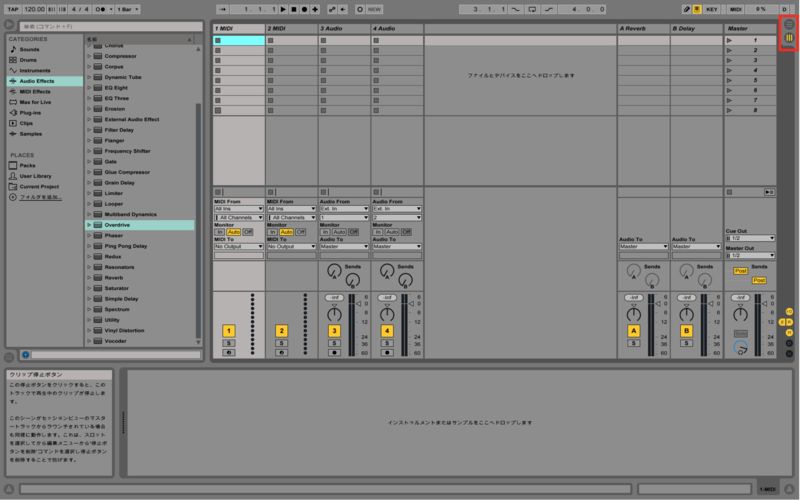
Task: Expand the Vocoder device folder
Action: point(89,341)
